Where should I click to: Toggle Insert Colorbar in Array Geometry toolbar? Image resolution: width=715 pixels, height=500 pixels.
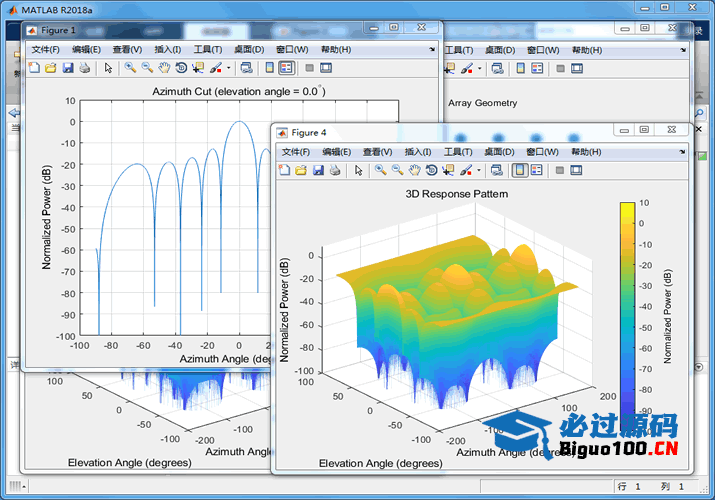coord(520,68)
